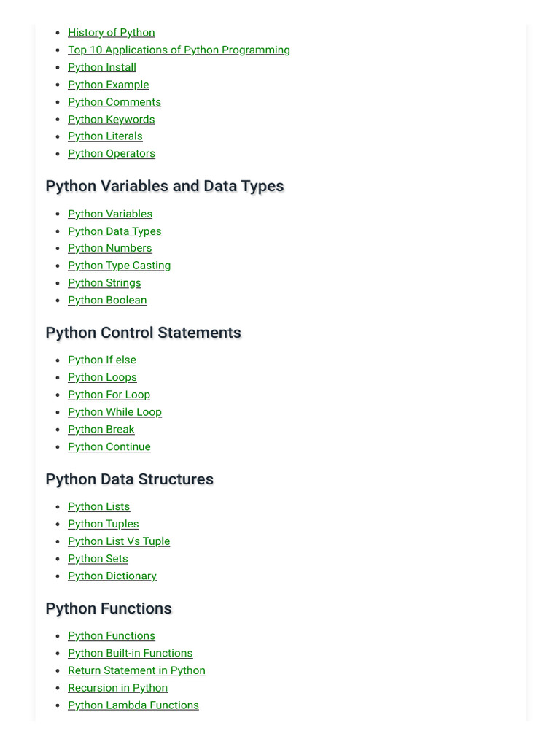Click Top 10 Applications of Python Programming

[x=179, y=50]
